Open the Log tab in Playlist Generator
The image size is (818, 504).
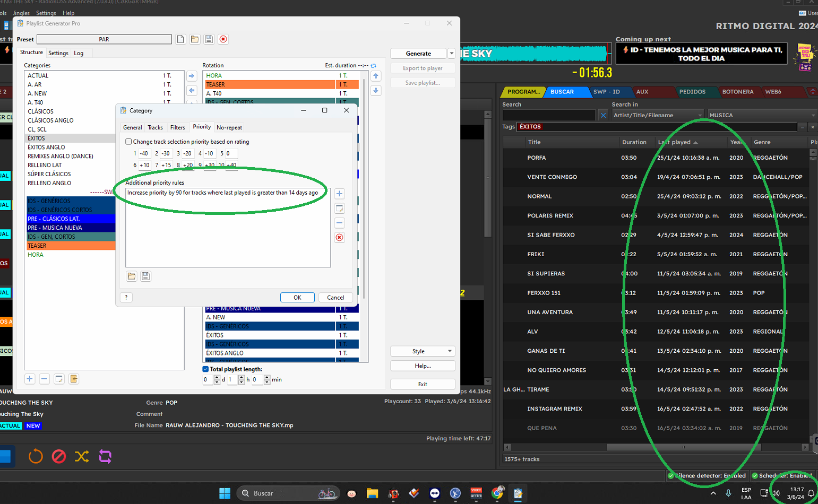click(x=79, y=53)
